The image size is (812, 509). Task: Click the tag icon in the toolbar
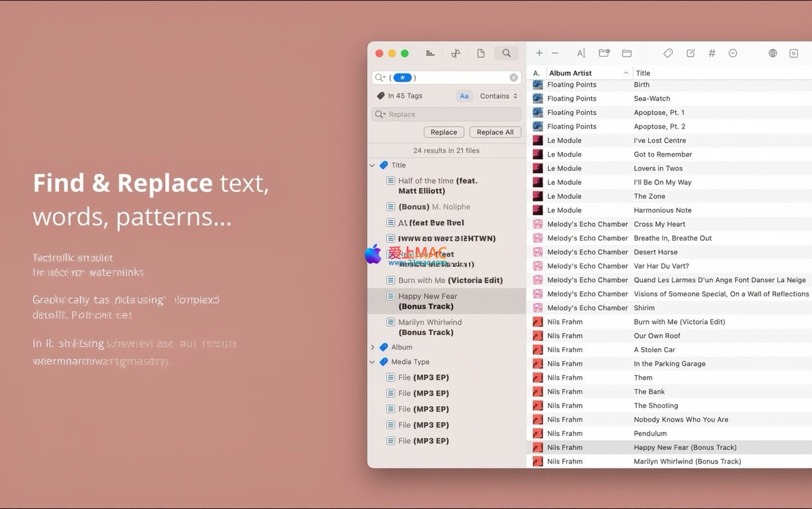click(668, 53)
